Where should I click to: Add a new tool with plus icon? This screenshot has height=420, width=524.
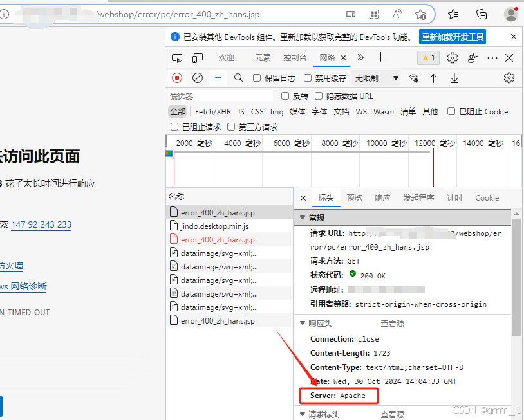point(380,57)
